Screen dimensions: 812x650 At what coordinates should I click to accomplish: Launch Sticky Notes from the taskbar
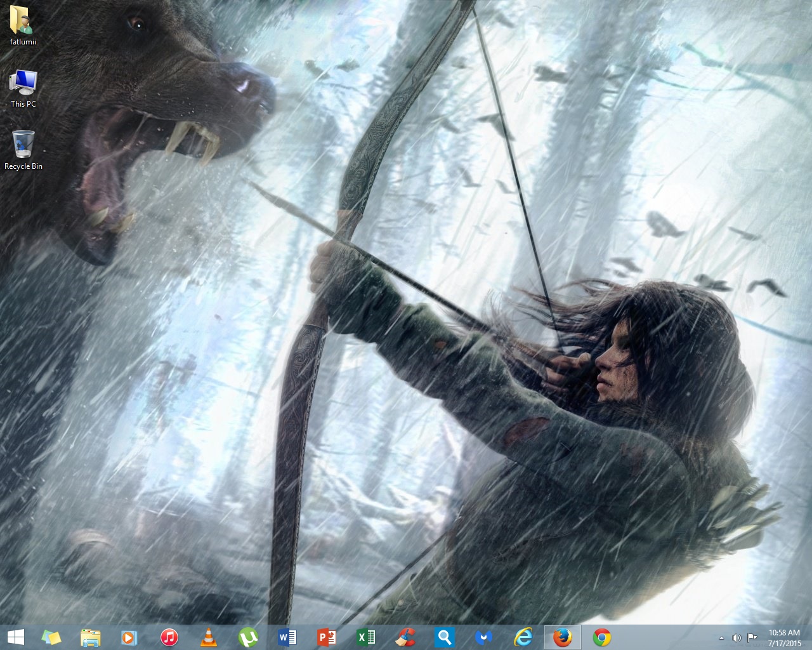51,637
